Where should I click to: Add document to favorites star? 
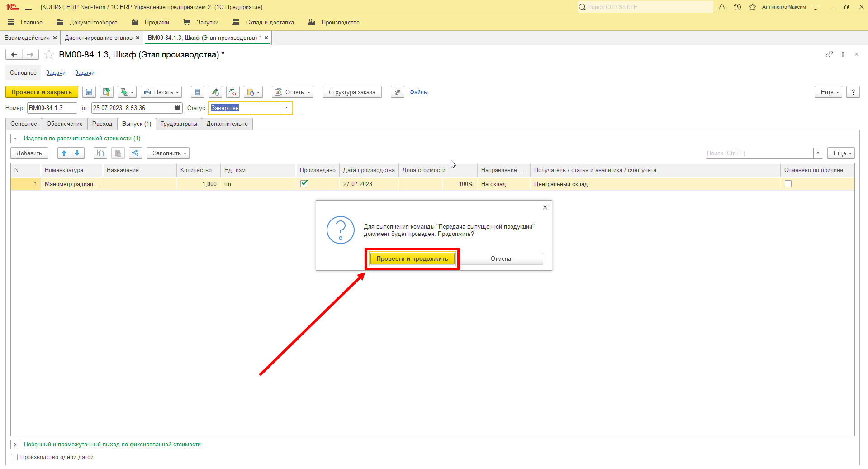(x=49, y=55)
